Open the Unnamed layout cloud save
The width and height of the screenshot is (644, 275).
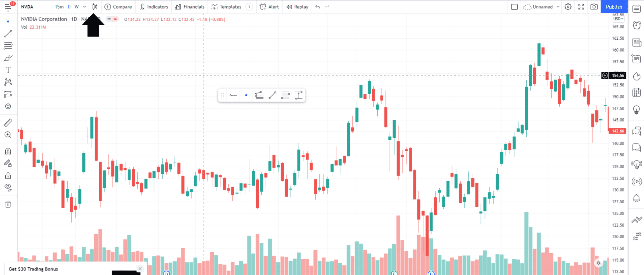(x=538, y=7)
